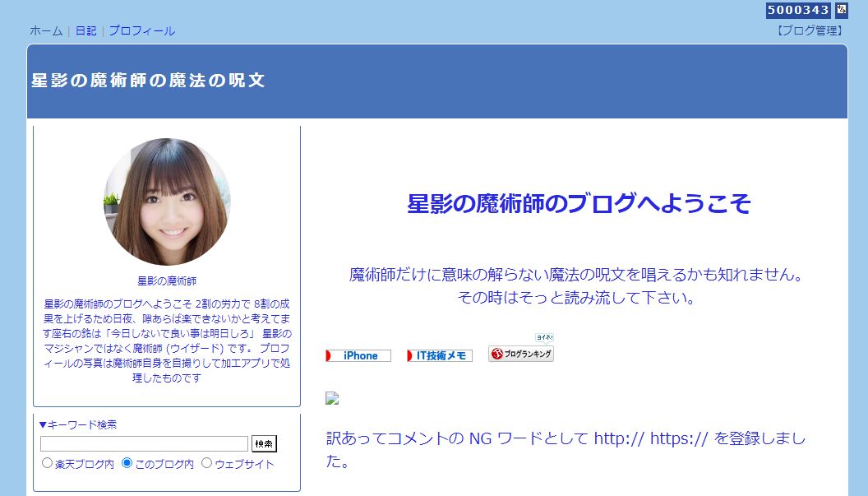Open the 日記 navigation item

click(x=85, y=30)
